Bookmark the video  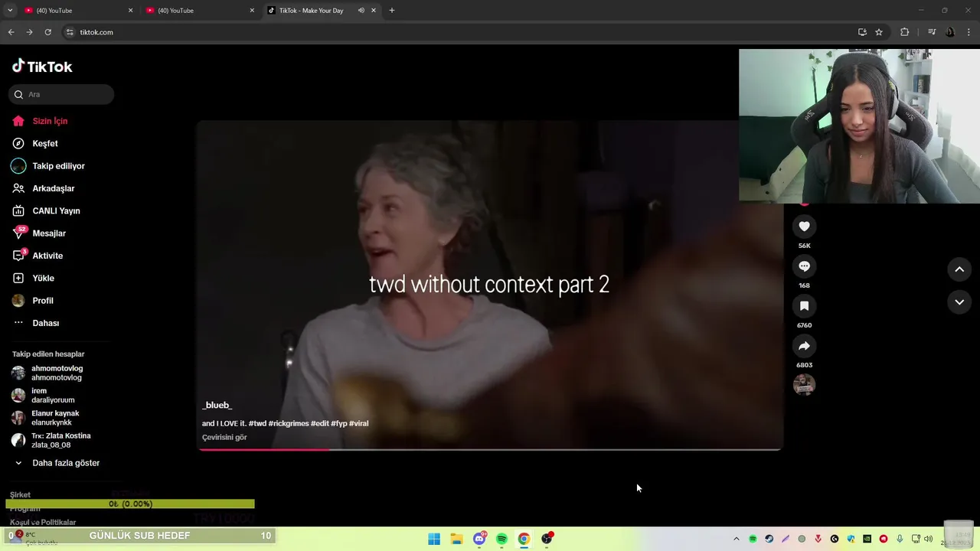[804, 306]
